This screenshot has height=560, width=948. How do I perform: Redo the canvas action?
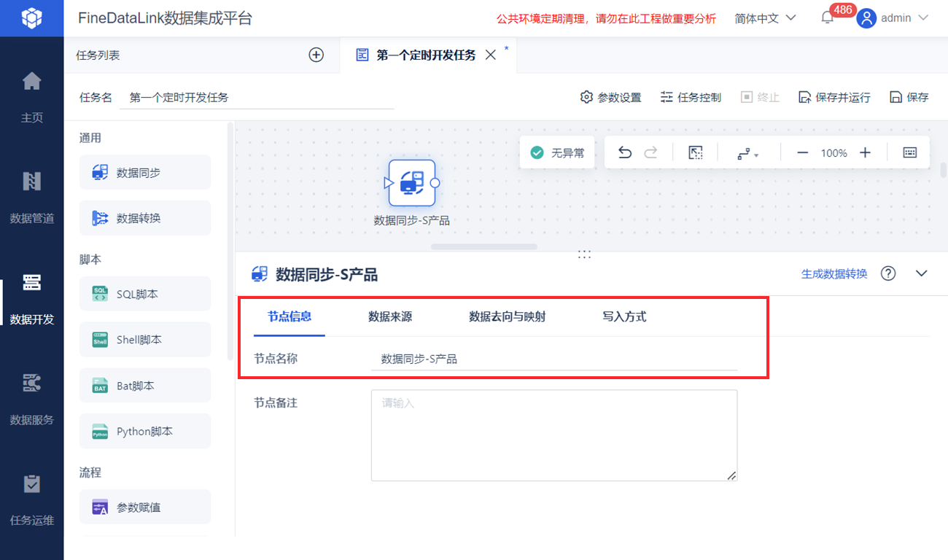pos(650,152)
